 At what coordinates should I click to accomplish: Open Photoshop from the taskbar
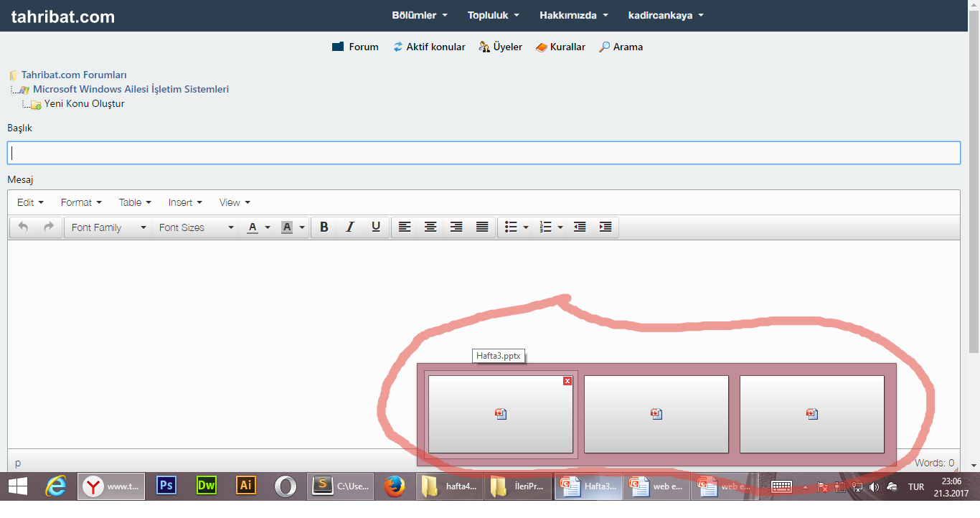pos(166,486)
